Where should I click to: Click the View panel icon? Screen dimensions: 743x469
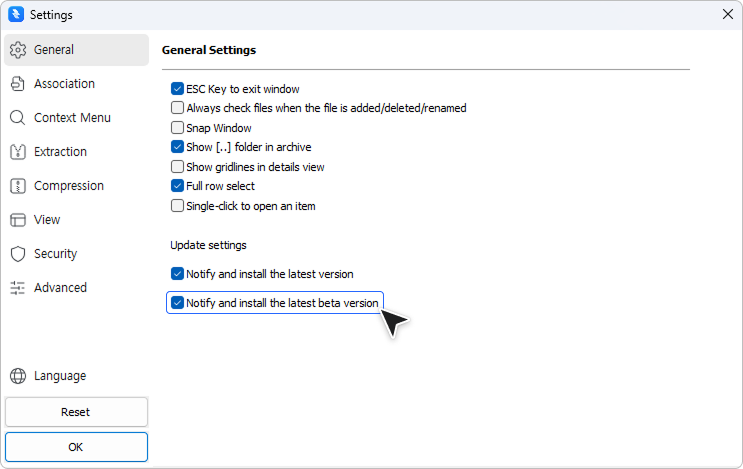[x=17, y=220]
